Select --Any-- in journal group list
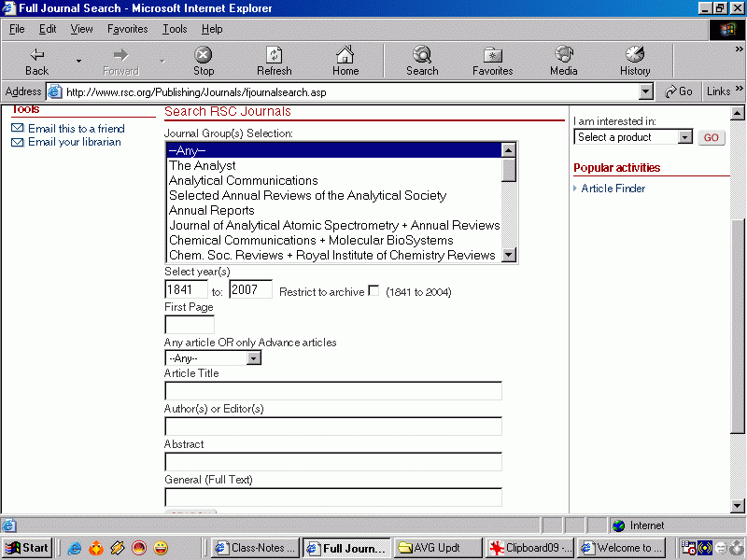 [x=334, y=150]
